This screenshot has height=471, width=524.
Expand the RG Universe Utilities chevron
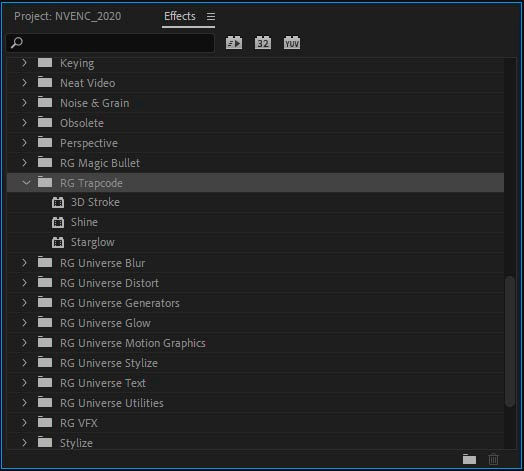[24, 403]
